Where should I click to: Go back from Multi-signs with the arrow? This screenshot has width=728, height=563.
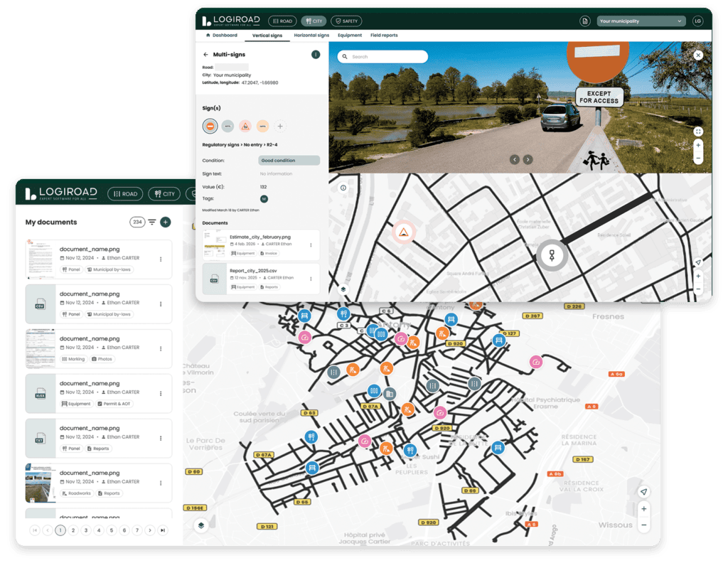pos(205,54)
